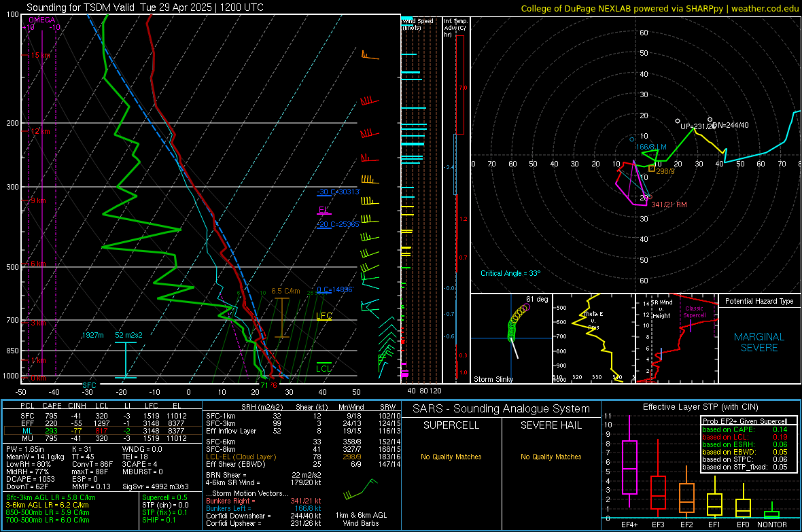Select the SFC-1km SRH row

click(x=303, y=416)
